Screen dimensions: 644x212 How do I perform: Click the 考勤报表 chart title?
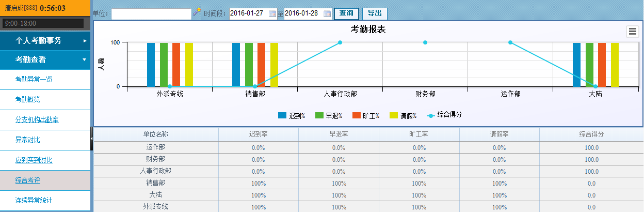click(x=368, y=29)
